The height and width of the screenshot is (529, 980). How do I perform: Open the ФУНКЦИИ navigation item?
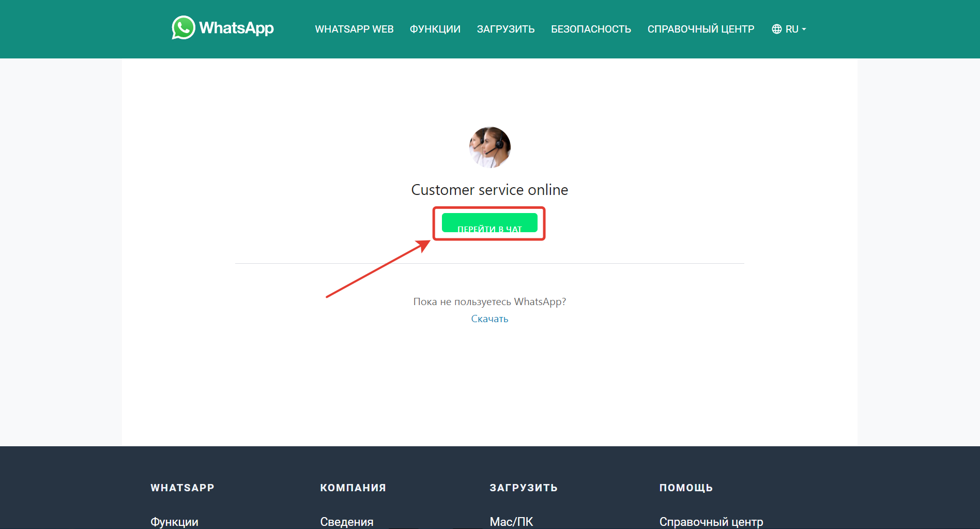(x=435, y=29)
